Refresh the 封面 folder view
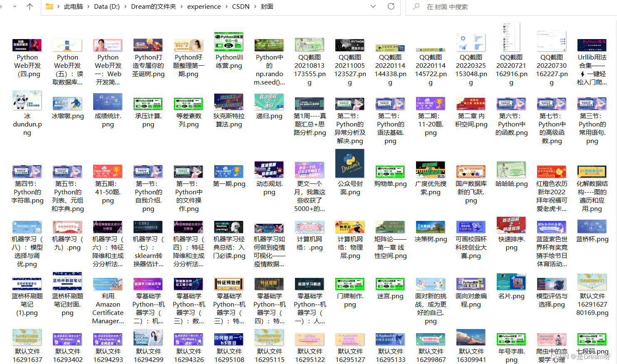 (x=390, y=7)
